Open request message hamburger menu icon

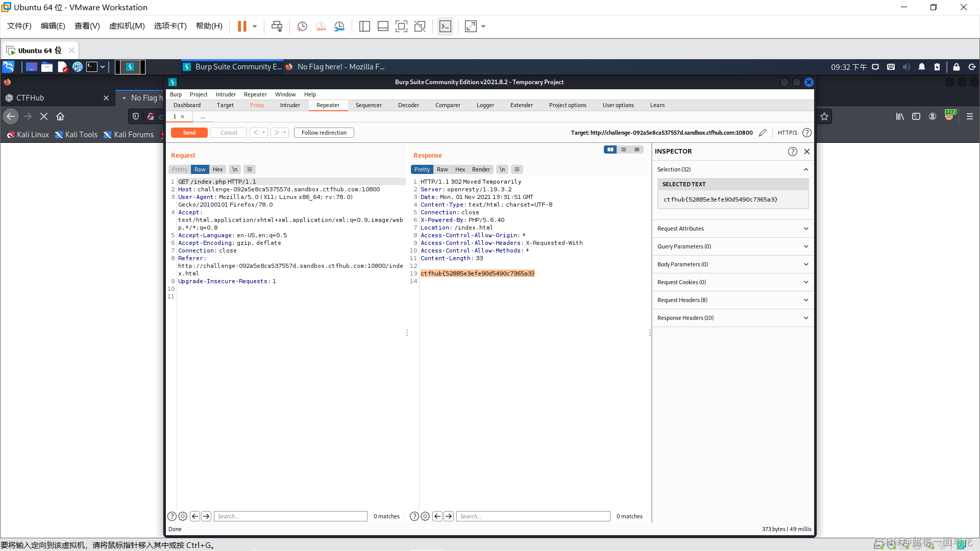250,169
